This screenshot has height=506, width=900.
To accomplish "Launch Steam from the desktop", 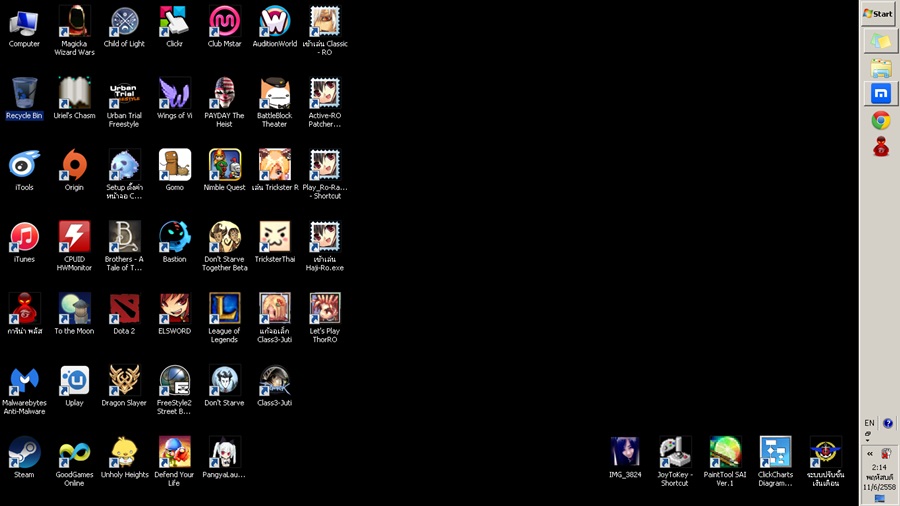I will (24, 458).
